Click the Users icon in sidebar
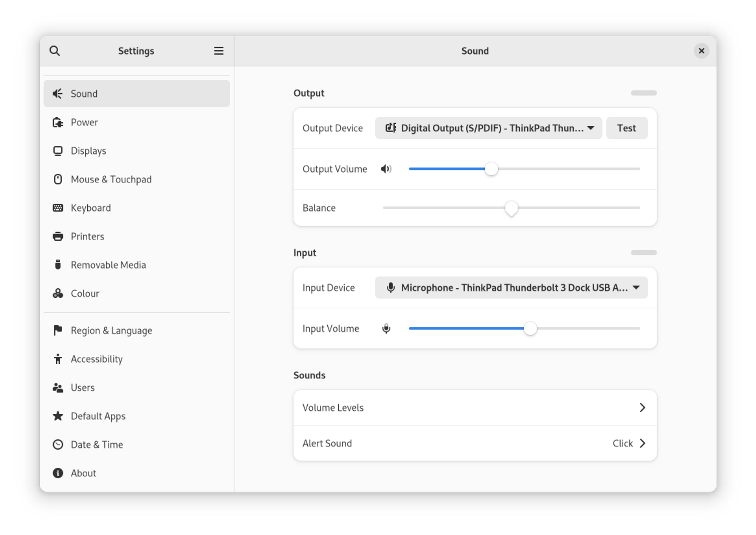 pos(57,387)
